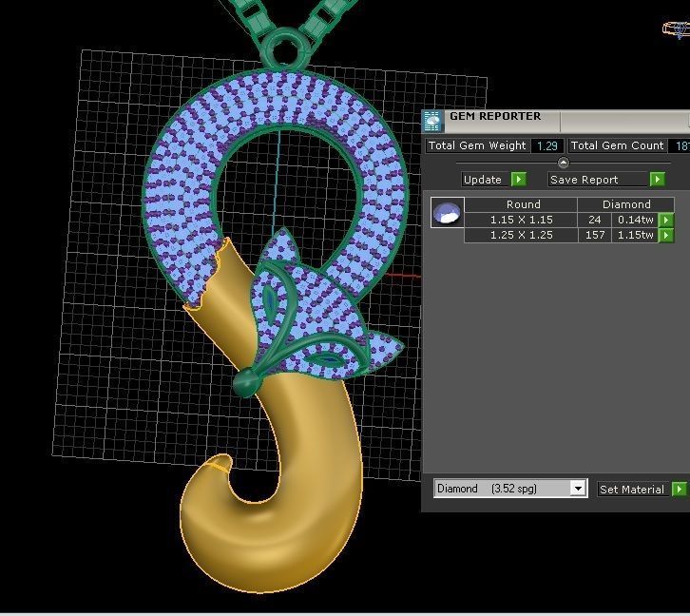The image size is (690, 616).
Task: Select the 1.25 X 1.25 size cell
Action: (x=521, y=236)
